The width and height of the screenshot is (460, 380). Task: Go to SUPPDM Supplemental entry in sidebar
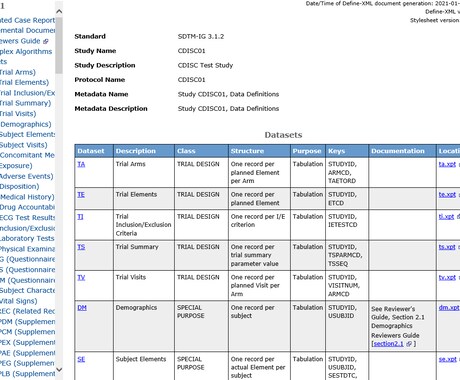point(27,322)
